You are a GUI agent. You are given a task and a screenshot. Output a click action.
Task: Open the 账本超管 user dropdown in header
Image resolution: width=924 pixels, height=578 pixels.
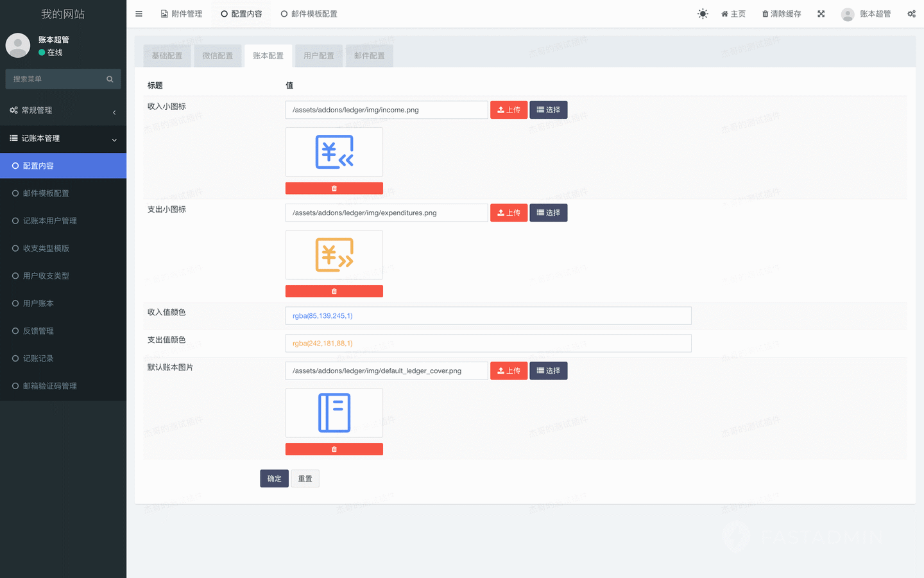pyautogui.click(x=866, y=13)
